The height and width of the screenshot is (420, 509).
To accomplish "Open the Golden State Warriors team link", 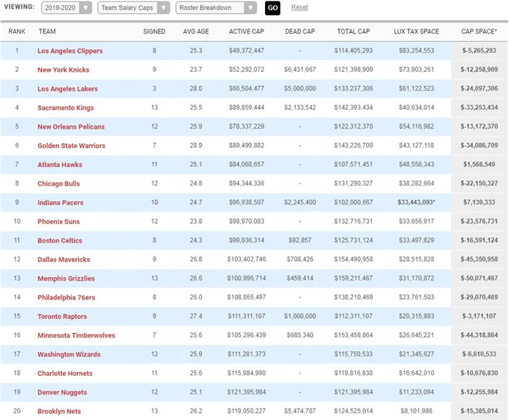I will point(71,146).
